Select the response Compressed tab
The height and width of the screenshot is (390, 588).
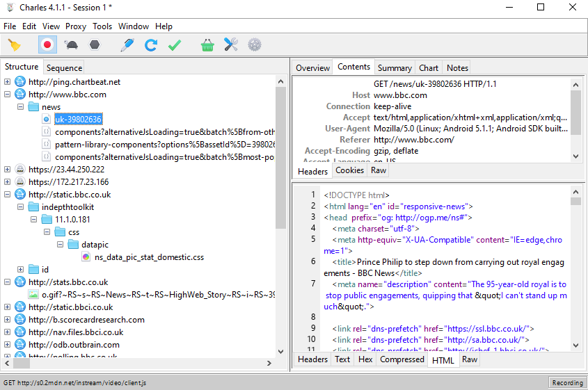(x=402, y=359)
